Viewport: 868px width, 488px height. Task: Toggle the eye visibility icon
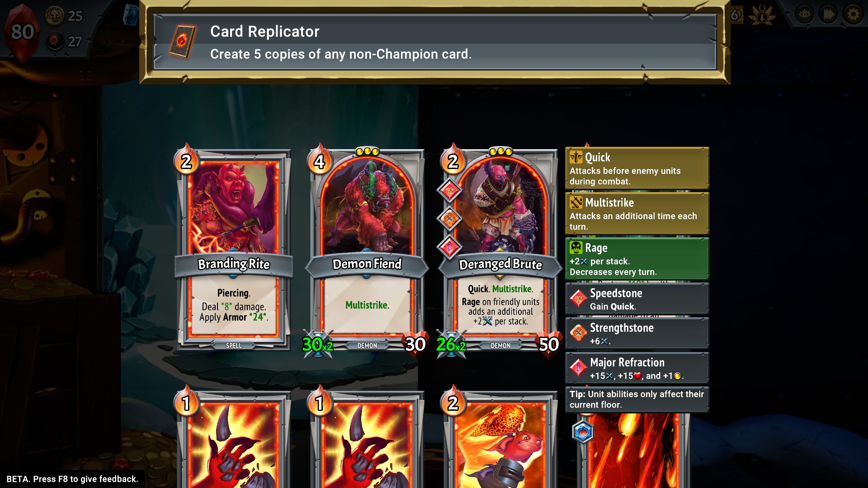(x=804, y=15)
